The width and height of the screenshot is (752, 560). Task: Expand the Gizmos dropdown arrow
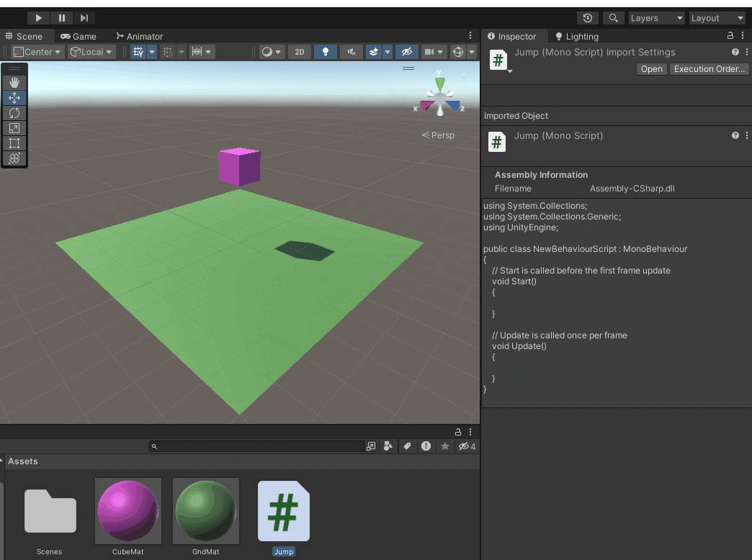point(471,52)
